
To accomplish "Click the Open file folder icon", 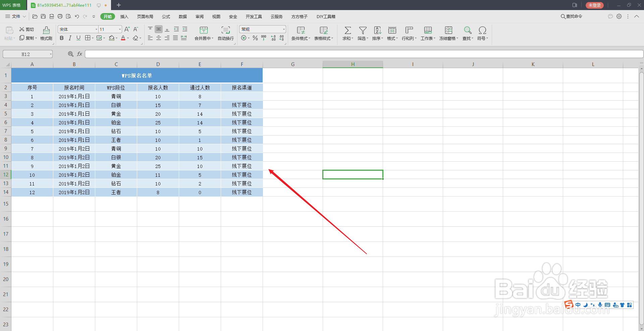I will click(x=35, y=16).
